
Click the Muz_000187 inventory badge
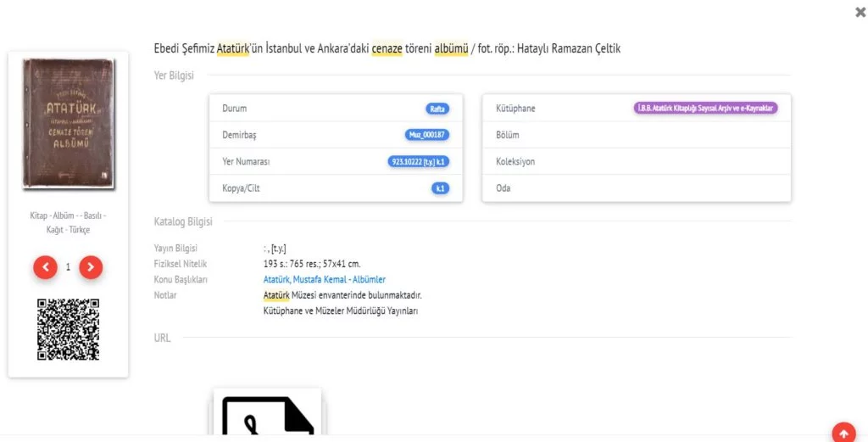point(427,135)
